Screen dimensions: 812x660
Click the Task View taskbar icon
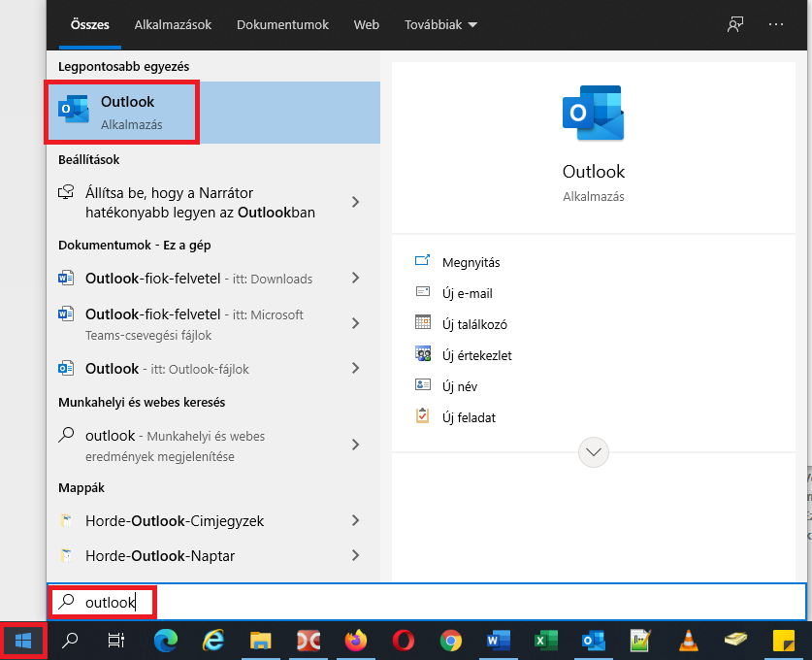tap(116, 641)
